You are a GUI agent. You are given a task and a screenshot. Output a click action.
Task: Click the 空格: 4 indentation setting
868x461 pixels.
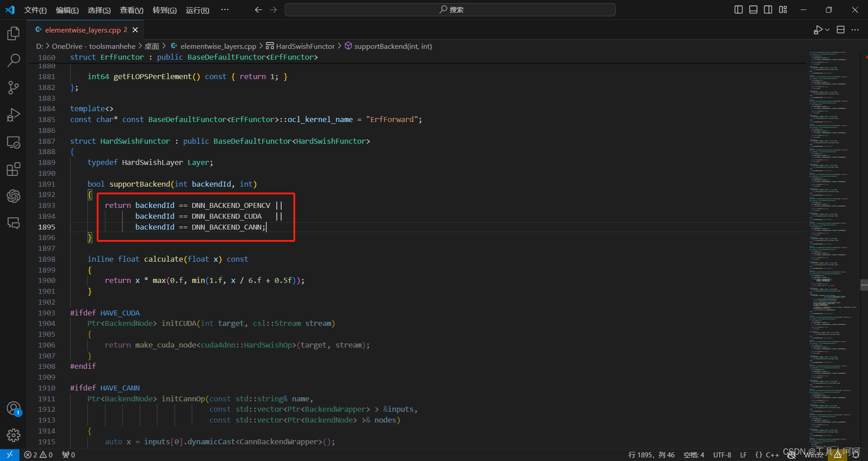coord(694,455)
